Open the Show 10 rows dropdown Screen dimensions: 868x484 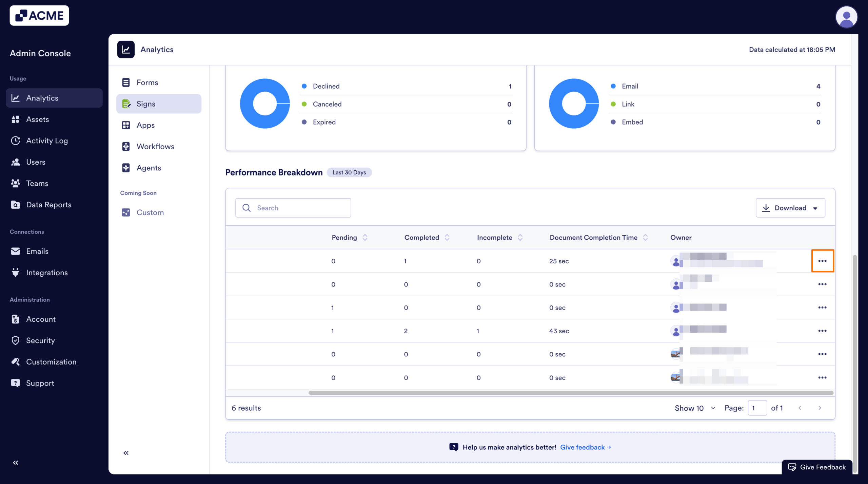click(695, 408)
